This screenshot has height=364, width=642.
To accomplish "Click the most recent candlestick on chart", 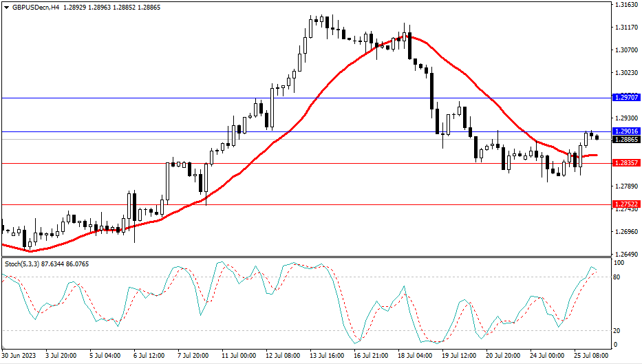I will 597,138.
